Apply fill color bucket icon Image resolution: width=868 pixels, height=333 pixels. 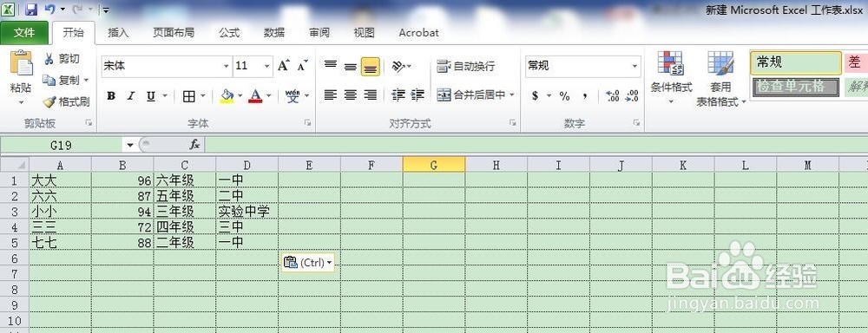pyautogui.click(x=227, y=96)
